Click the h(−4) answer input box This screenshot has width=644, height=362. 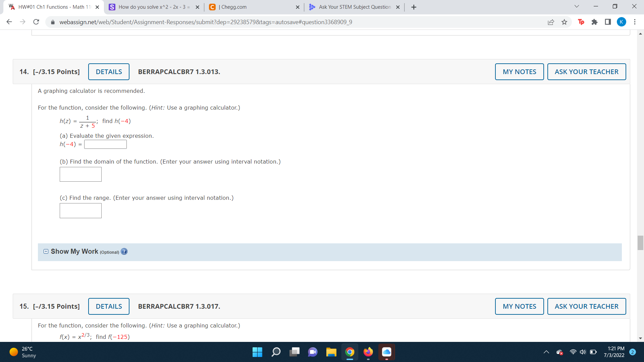coord(105,144)
